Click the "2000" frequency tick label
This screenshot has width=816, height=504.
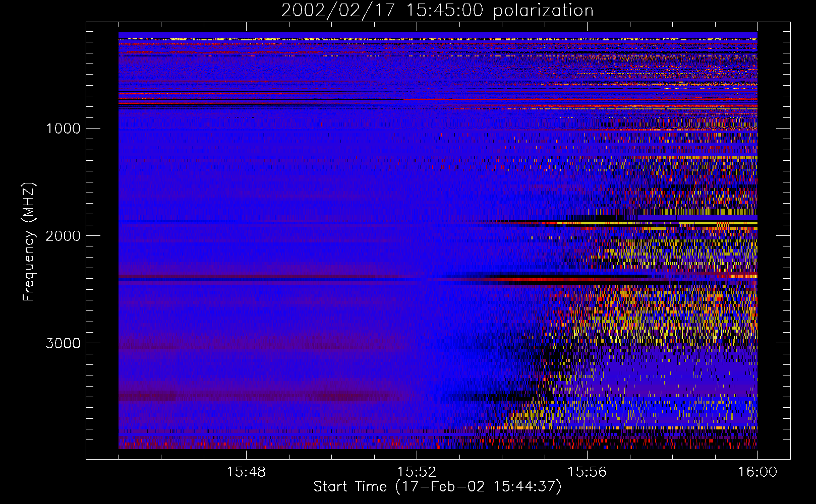click(63, 236)
